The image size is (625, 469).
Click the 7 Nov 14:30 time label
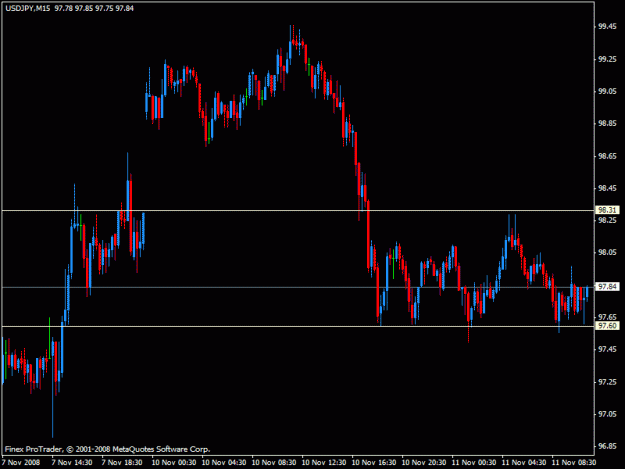[x=72, y=462]
